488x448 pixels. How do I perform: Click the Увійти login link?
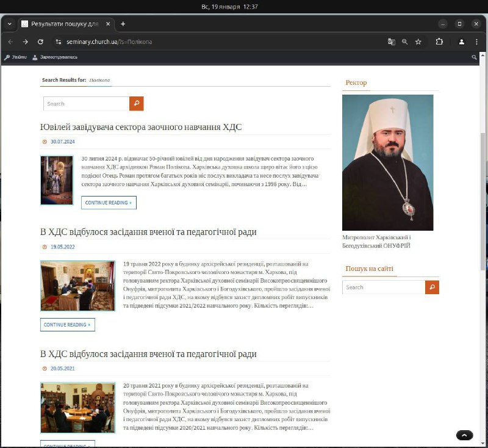pyautogui.click(x=16, y=57)
